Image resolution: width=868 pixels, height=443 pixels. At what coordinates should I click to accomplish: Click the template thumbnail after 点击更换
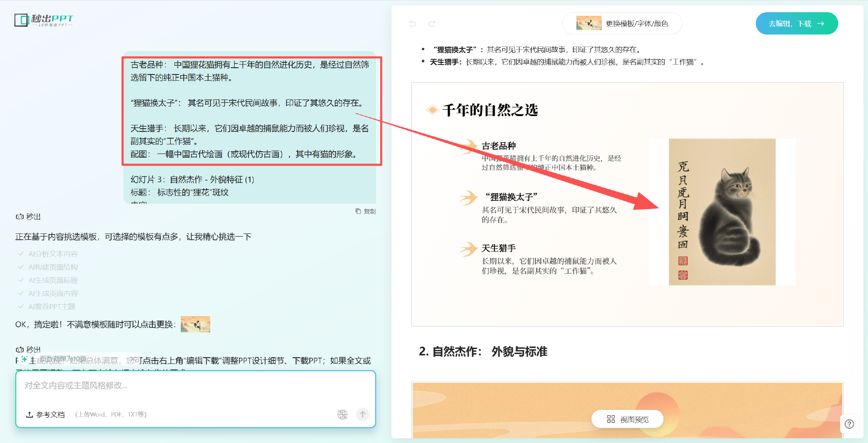click(195, 324)
